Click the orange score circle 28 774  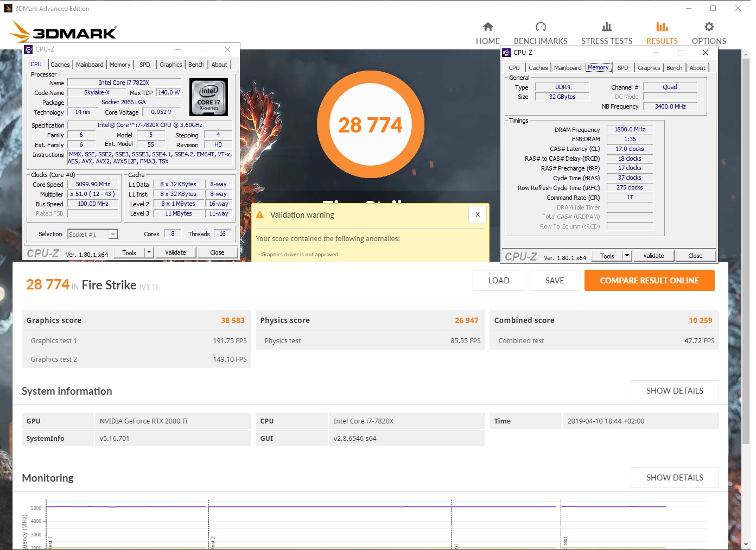(370, 124)
